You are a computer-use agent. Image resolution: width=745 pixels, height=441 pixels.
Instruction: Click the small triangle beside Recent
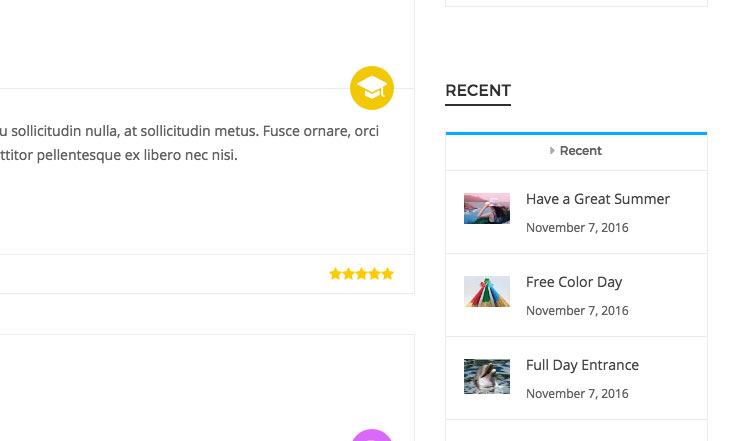coord(552,151)
